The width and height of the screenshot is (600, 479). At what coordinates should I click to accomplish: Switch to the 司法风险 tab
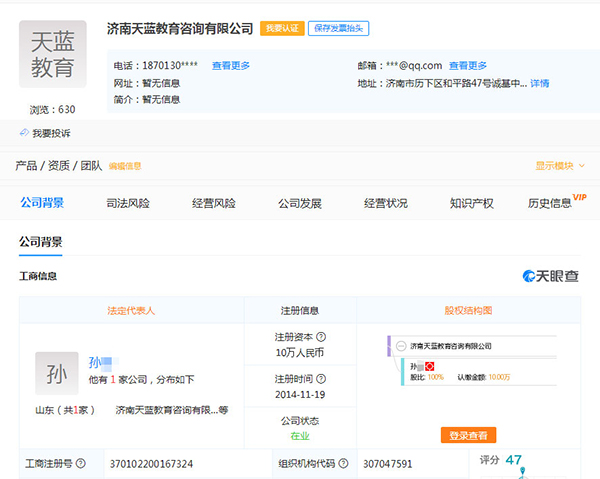128,203
